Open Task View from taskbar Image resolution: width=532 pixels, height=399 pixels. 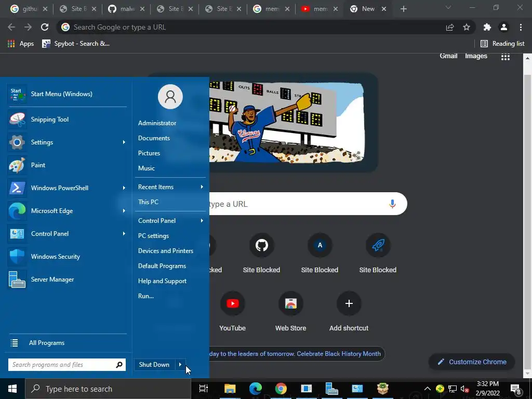[204, 389]
